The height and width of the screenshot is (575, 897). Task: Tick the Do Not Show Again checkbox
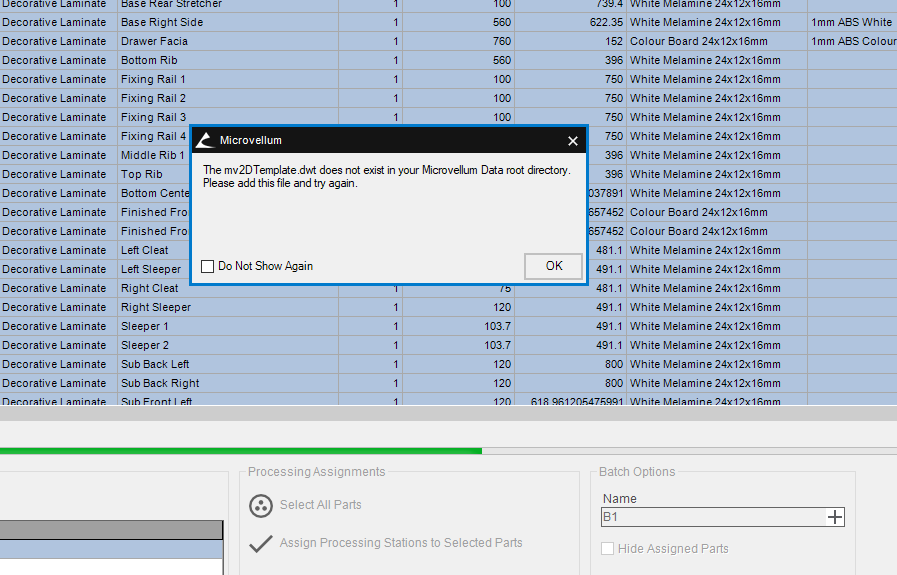[x=208, y=266]
